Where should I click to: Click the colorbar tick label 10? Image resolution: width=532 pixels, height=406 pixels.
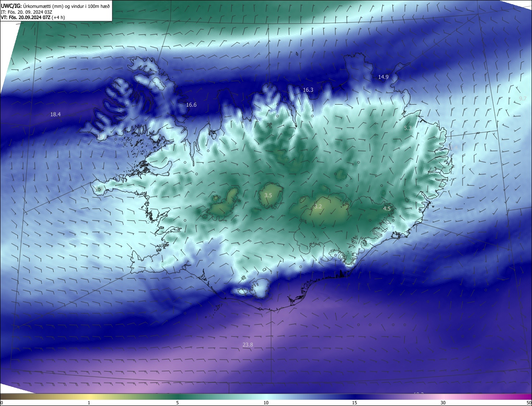click(x=266, y=403)
